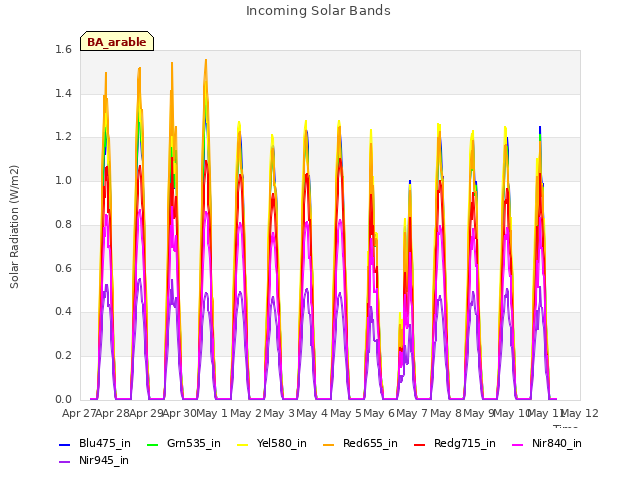Screen dimensions: 640x480
Task: Click the Incoming Solar Bands chart title
Action: tap(318, 11)
